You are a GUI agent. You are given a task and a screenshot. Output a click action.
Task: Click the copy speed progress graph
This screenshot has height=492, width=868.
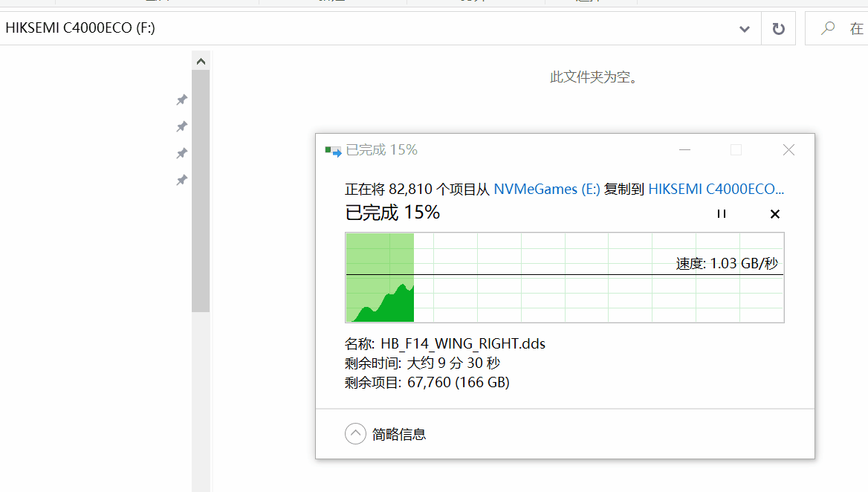(x=565, y=277)
